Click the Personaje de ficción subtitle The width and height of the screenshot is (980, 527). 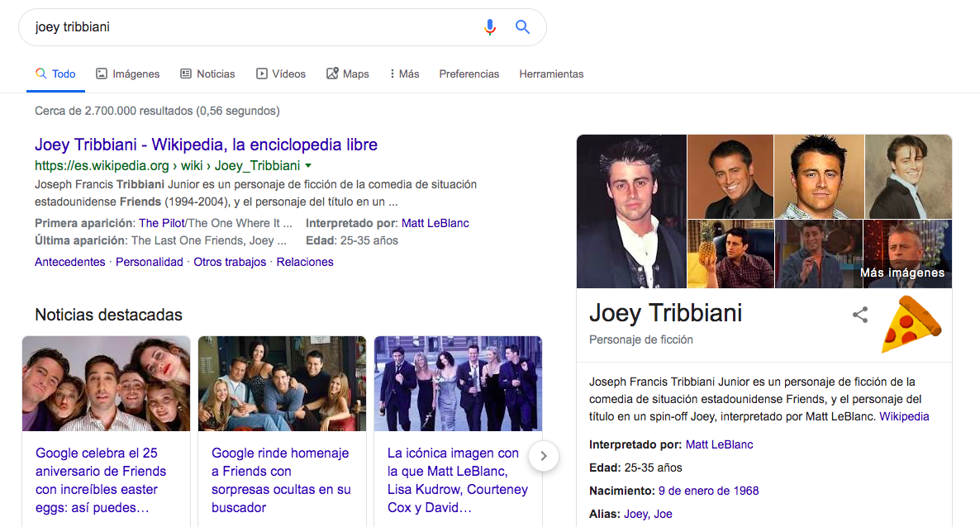641,339
